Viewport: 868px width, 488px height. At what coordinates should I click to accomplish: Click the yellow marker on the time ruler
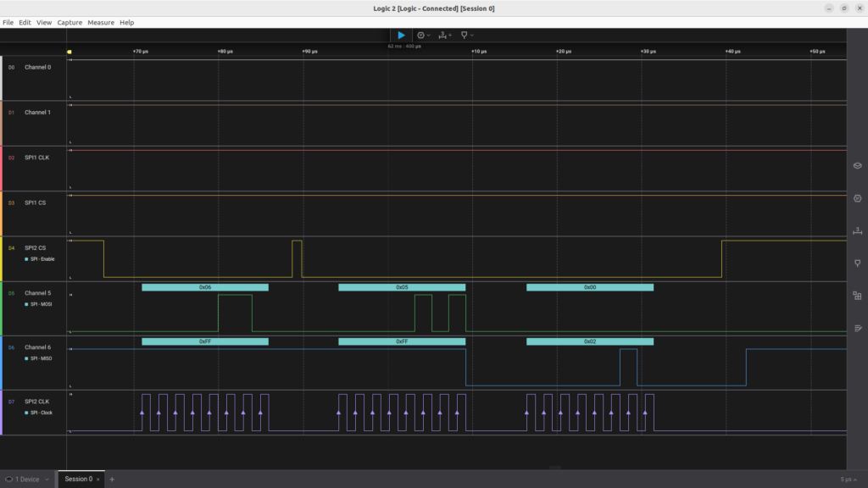click(x=70, y=52)
